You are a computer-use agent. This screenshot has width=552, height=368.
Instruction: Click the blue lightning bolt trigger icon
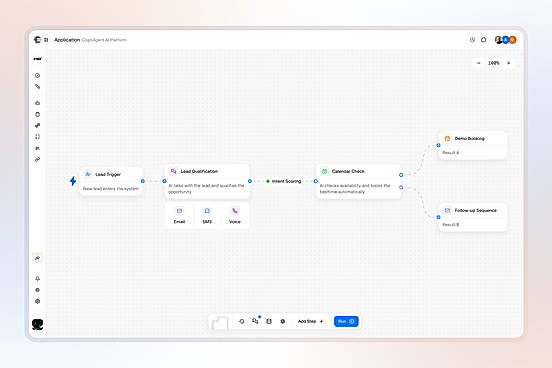[x=73, y=181]
